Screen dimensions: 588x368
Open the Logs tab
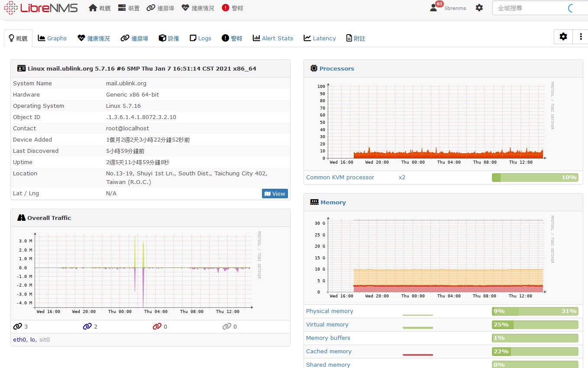click(200, 38)
